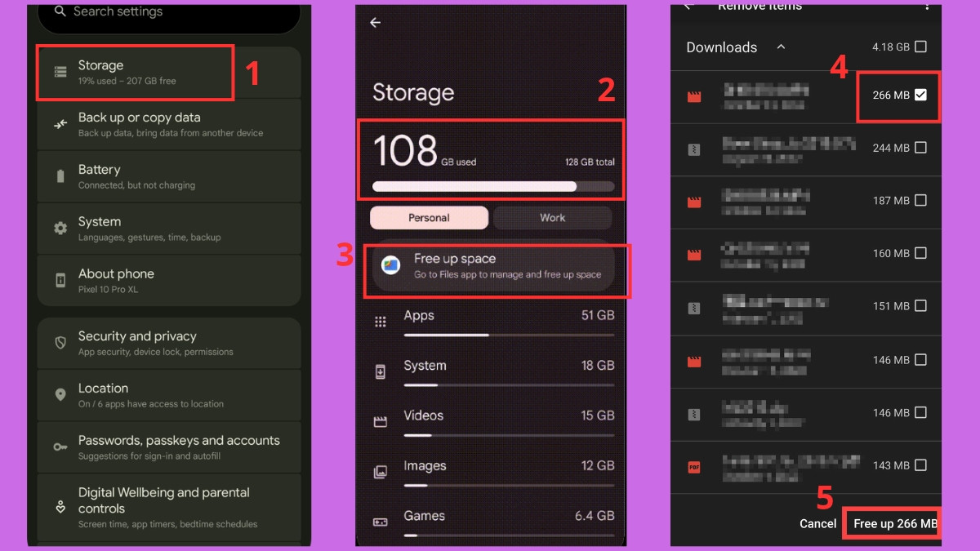Uncheck the 266 MB file checkbox

(x=920, y=95)
